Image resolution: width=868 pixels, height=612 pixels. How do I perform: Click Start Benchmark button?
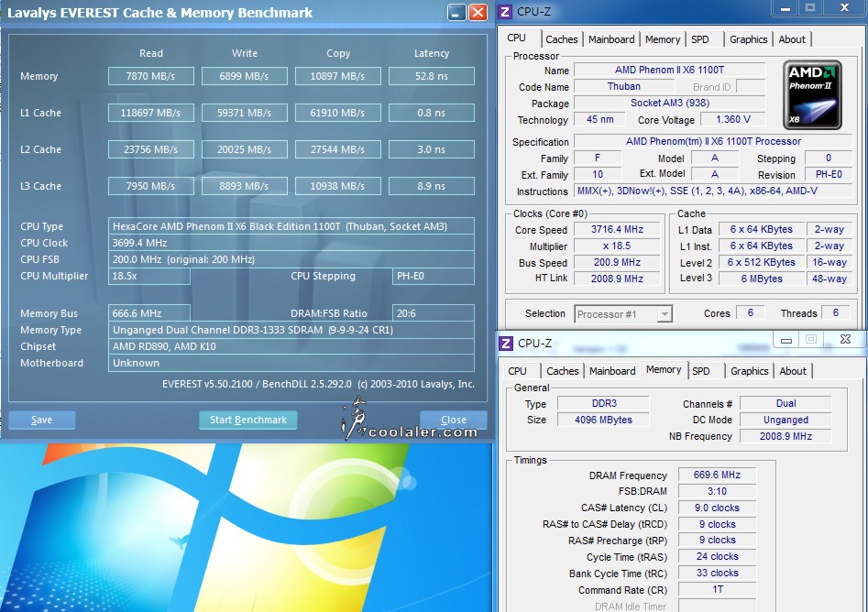[x=248, y=420]
